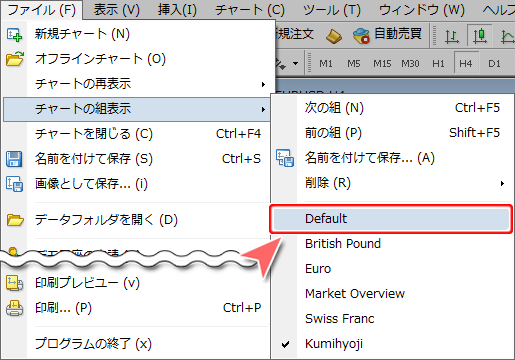This screenshot has height=360, width=515.
Task: Select the Market Overview profile
Action: [392, 294]
